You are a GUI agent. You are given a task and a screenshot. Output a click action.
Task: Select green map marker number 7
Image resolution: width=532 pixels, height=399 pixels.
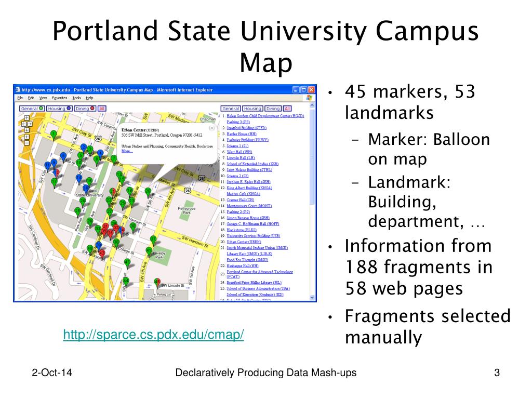(x=114, y=159)
